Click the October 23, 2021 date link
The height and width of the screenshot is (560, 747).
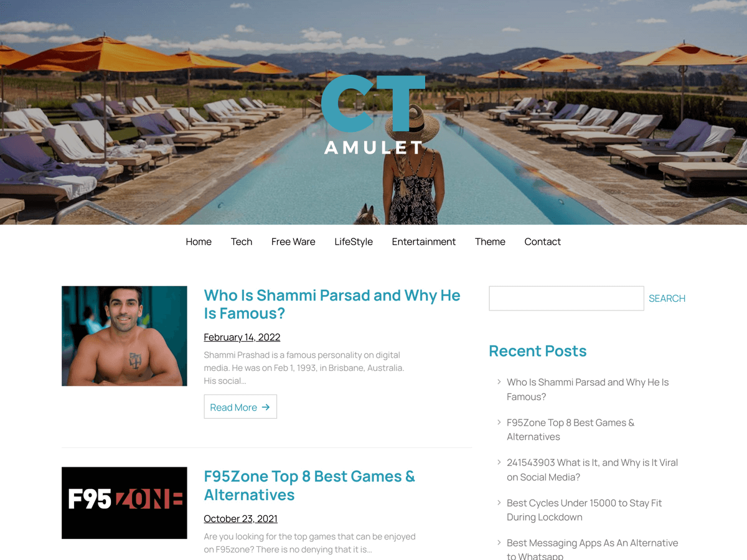point(240,518)
